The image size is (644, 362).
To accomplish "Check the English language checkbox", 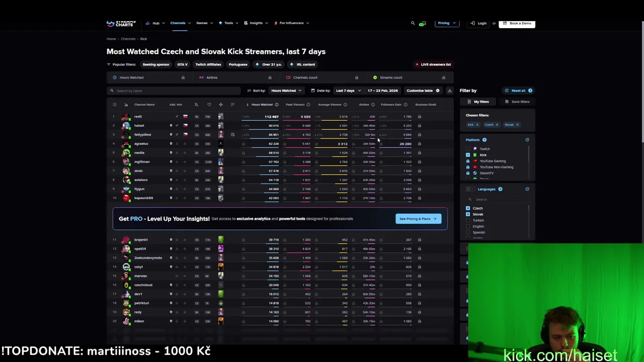I will (x=468, y=226).
